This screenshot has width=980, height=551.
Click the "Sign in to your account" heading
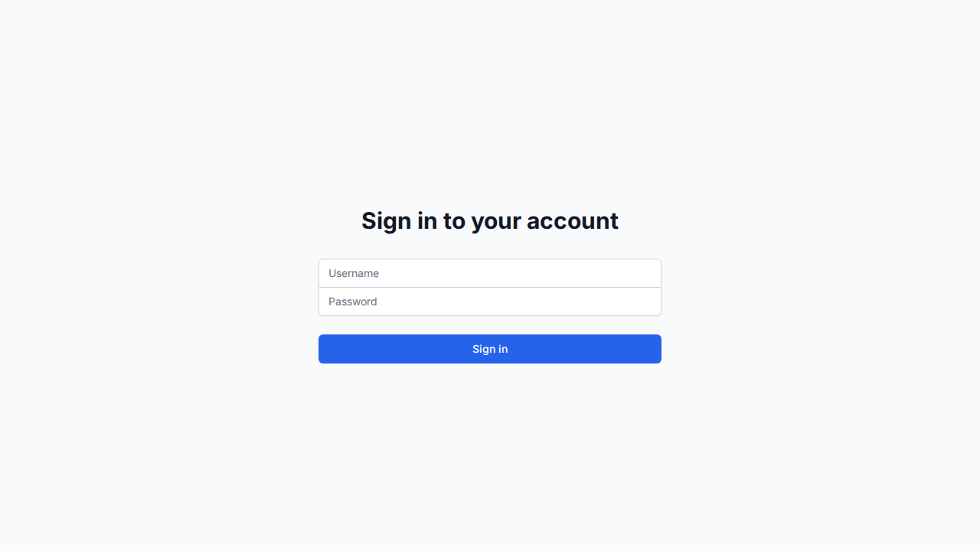tap(490, 220)
